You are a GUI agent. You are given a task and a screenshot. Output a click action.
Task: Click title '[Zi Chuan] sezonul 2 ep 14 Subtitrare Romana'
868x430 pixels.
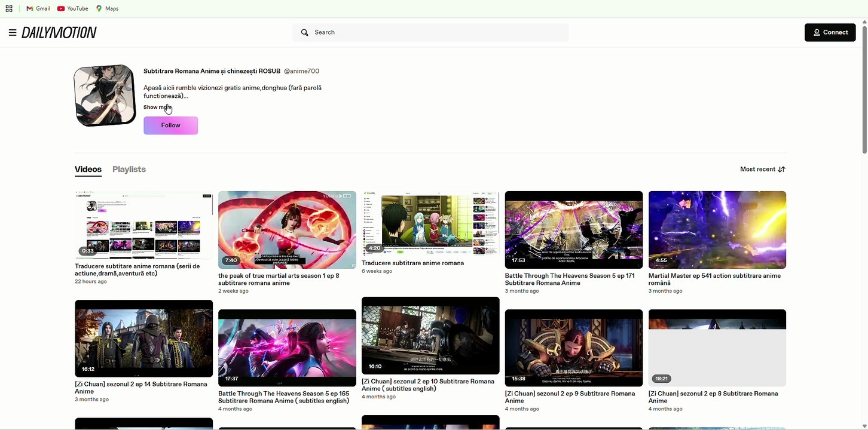(x=141, y=388)
